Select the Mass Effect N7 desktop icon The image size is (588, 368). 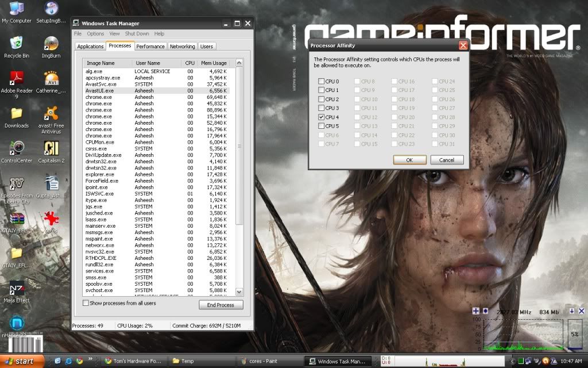[x=17, y=292]
